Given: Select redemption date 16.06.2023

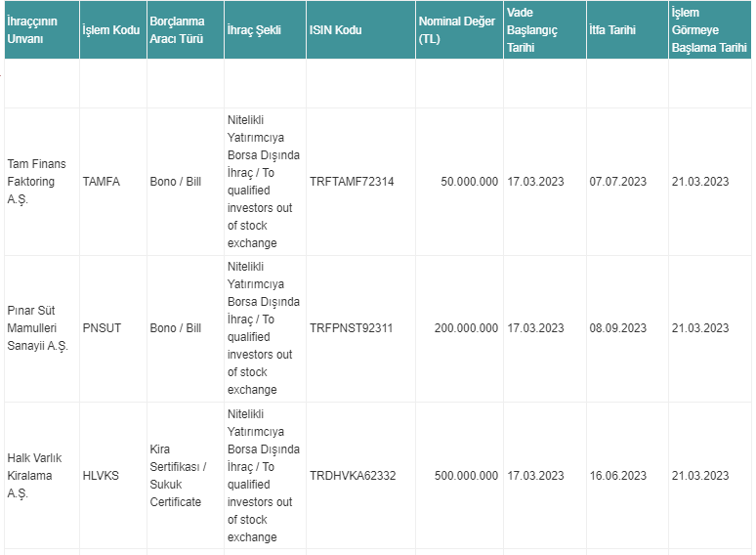Looking at the screenshot, I should click(x=617, y=476).
